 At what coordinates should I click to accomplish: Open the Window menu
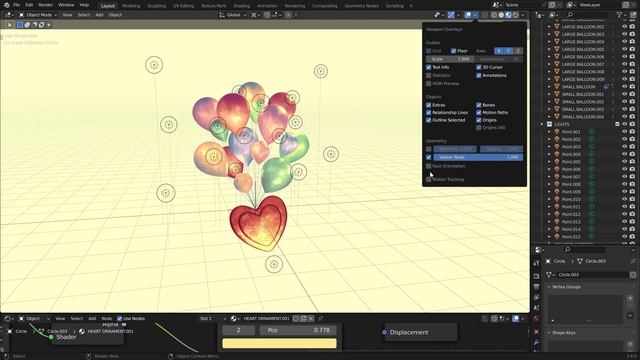click(x=66, y=5)
